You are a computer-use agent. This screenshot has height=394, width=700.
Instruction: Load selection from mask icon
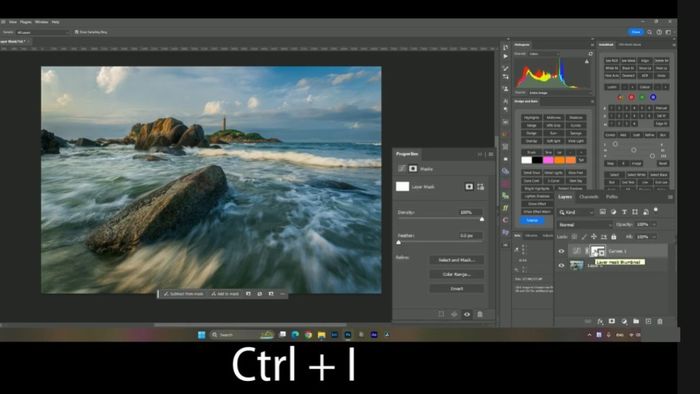(x=441, y=314)
